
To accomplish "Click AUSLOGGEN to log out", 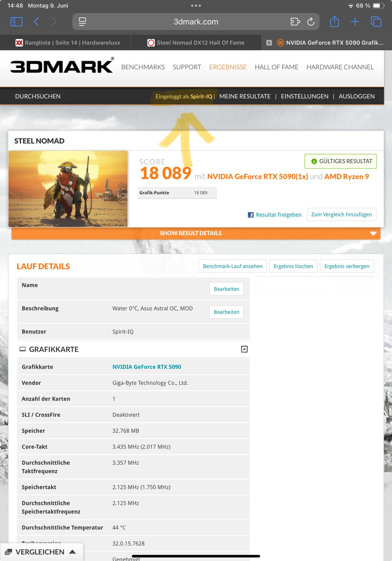I will 356,96.
